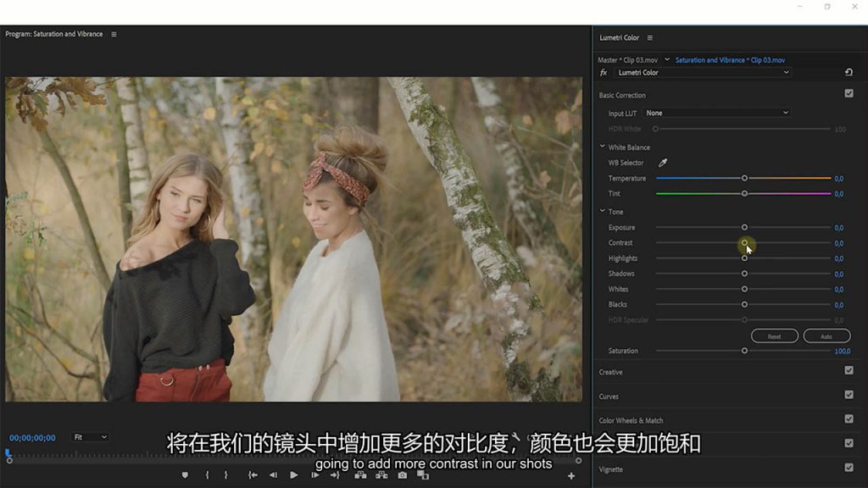Expand the Color Wheels & Match section
This screenshot has width=868, height=488.
click(631, 420)
